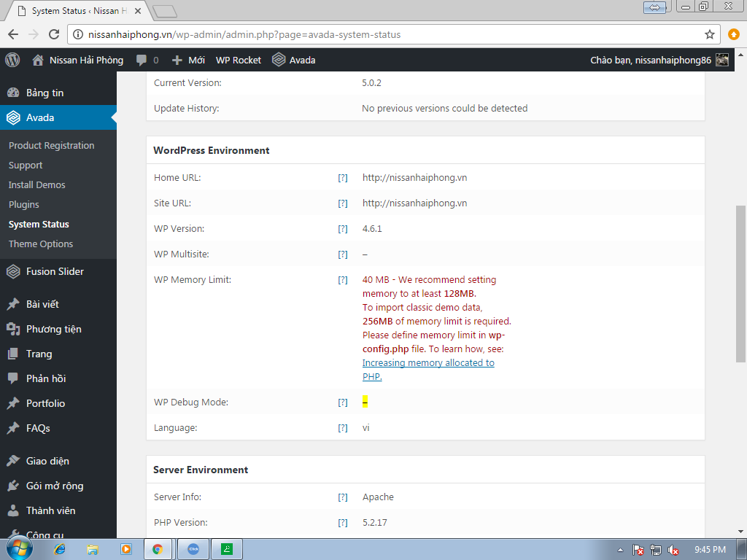This screenshot has height=560, width=747.
Task: Click the browser back arrow
Action: tap(13, 34)
